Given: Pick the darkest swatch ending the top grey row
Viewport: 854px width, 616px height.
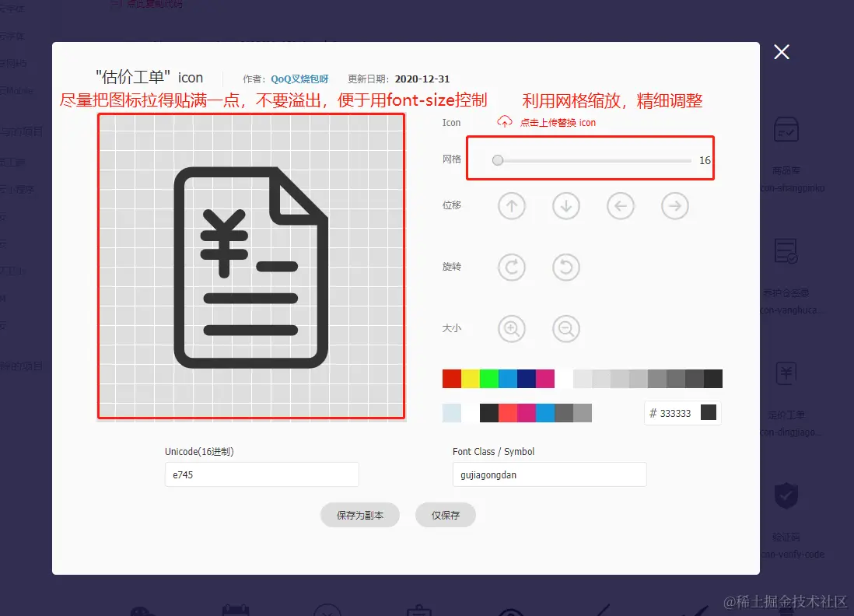Looking at the screenshot, I should [713, 379].
